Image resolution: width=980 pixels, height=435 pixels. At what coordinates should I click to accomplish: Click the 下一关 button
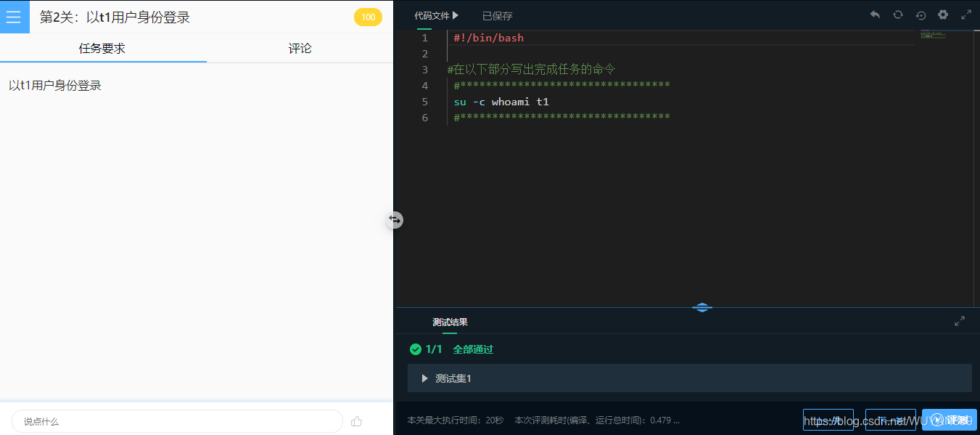click(890, 419)
